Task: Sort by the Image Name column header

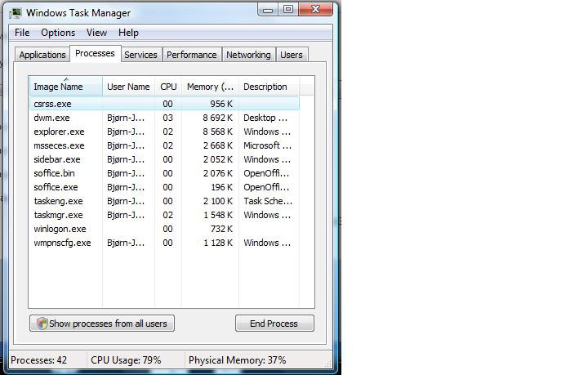Action: (65, 87)
